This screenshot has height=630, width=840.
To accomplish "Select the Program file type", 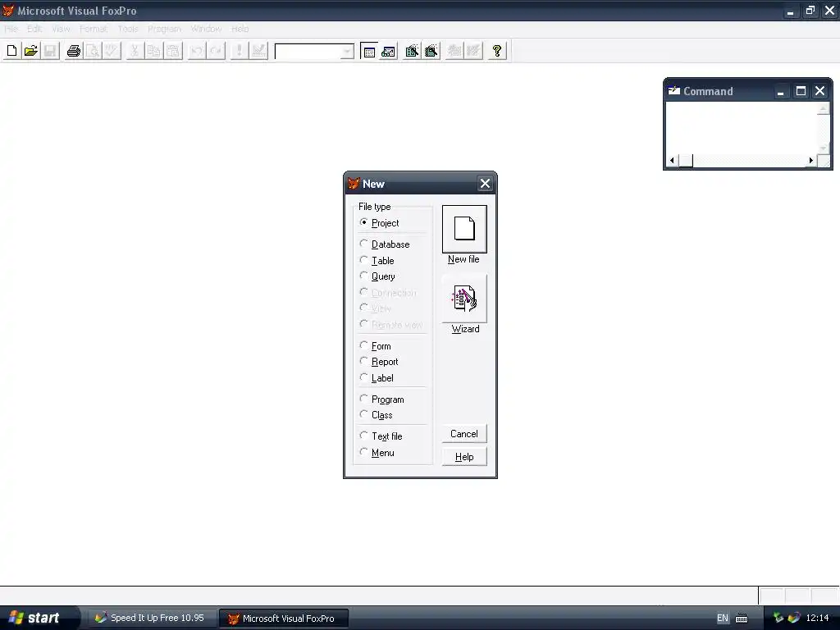I will [x=382, y=399].
